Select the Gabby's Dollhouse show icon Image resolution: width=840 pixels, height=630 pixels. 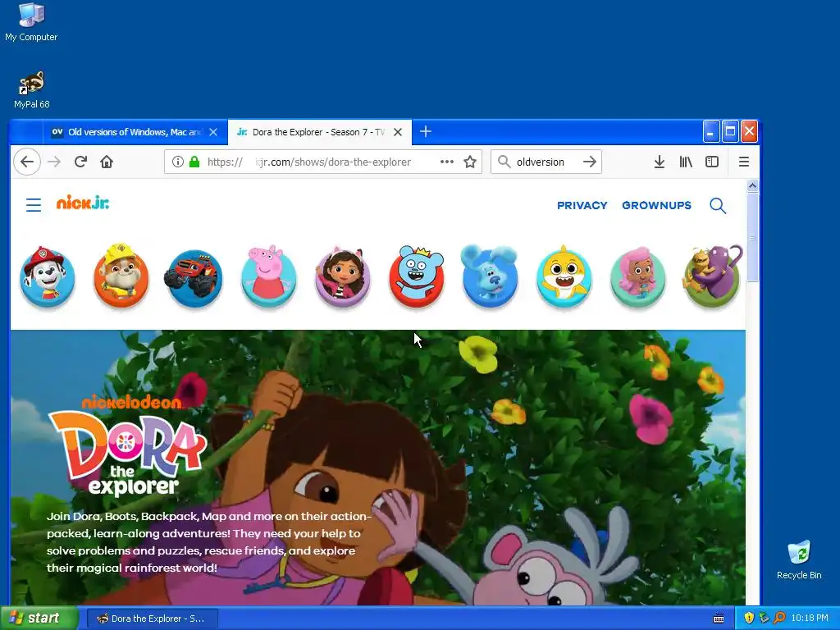point(342,277)
